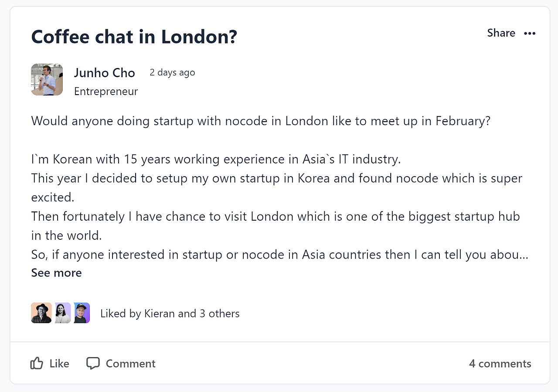Image resolution: width=558 pixels, height=392 pixels.
Task: Click the post's first line about February meetup
Action: coord(261,121)
